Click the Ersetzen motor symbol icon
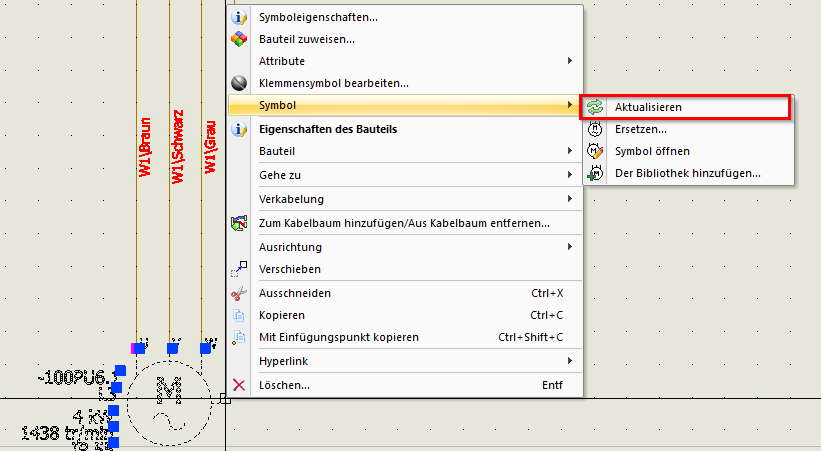821x451 pixels. point(595,129)
